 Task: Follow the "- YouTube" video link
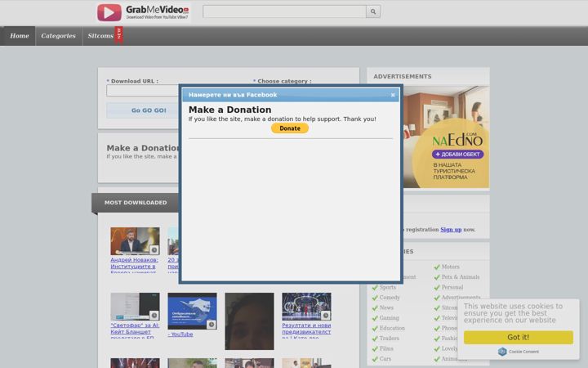click(180, 334)
